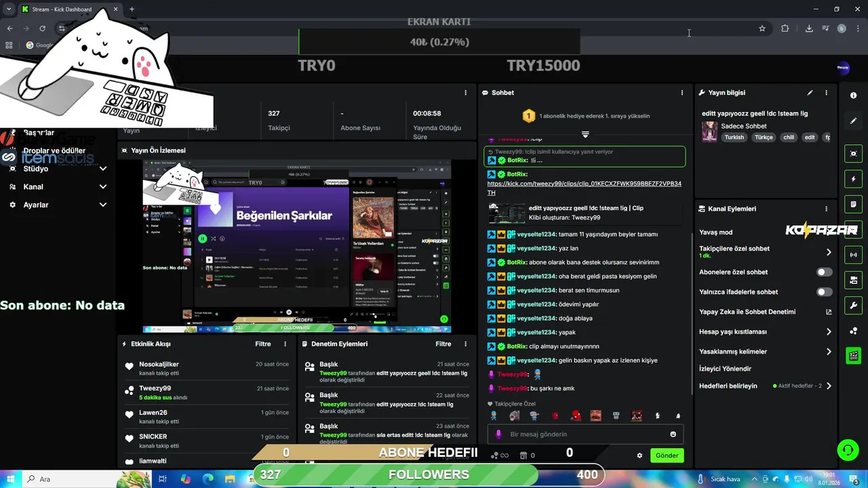Collapse the chat leaderboard arrow under the banner

click(x=585, y=134)
